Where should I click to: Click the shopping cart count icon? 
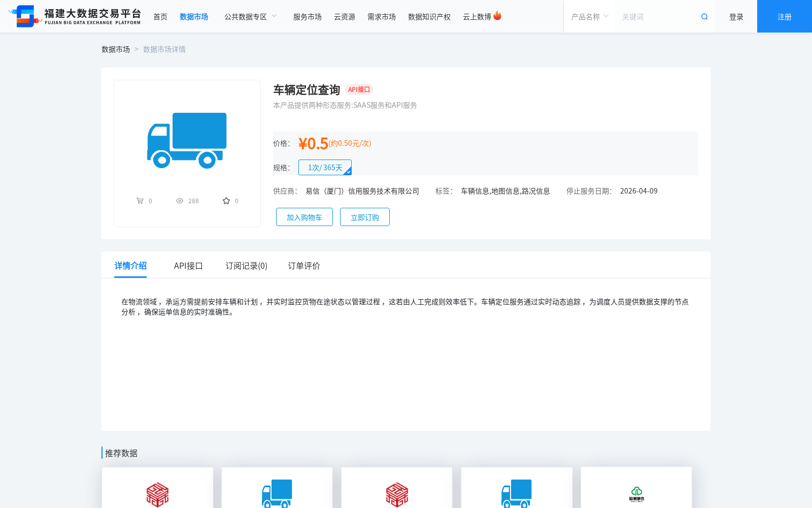pyautogui.click(x=140, y=201)
